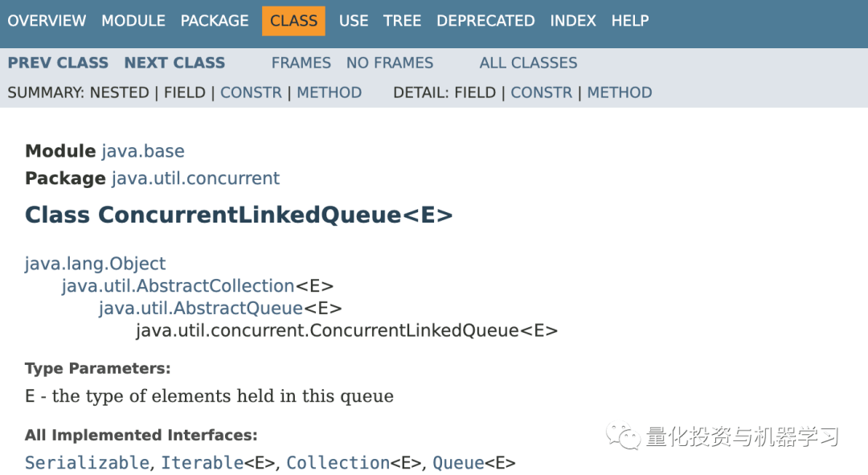Open the HELP navigation tab
Viewport: 868px width, 475px height.
tap(629, 21)
